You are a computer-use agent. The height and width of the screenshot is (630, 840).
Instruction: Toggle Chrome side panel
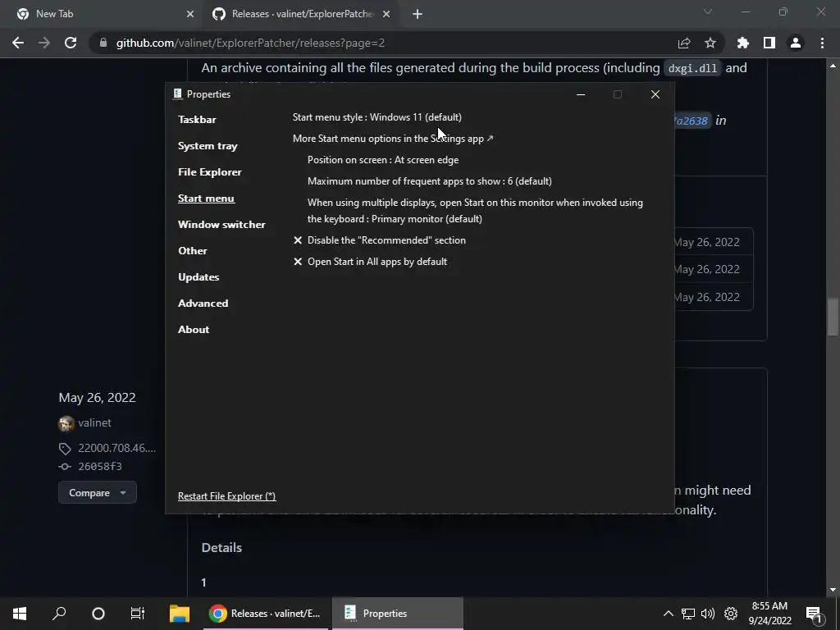(x=769, y=43)
